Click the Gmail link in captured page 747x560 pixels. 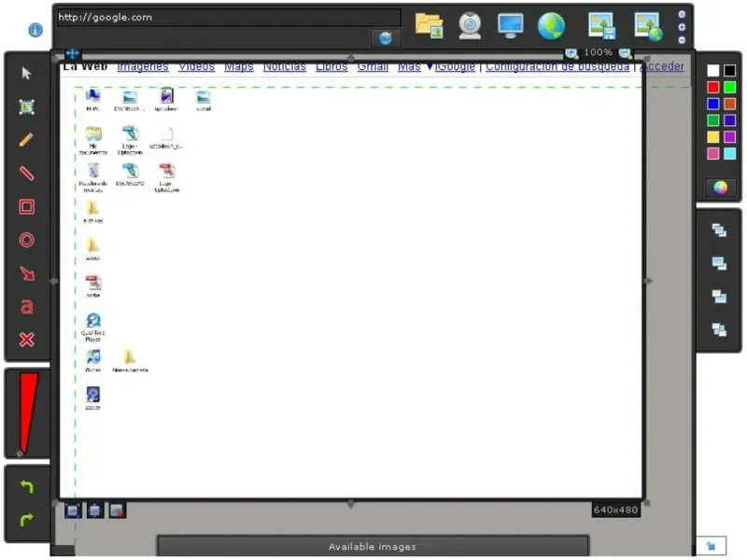(x=373, y=66)
